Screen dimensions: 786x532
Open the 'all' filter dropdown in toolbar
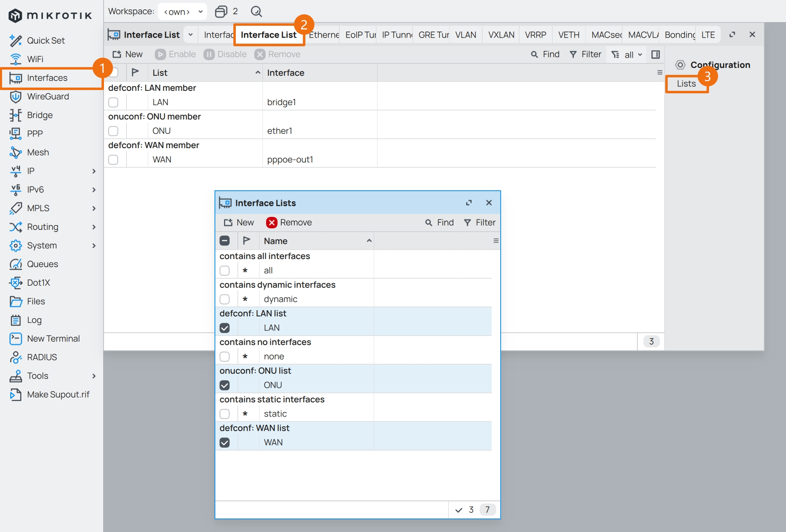point(627,54)
